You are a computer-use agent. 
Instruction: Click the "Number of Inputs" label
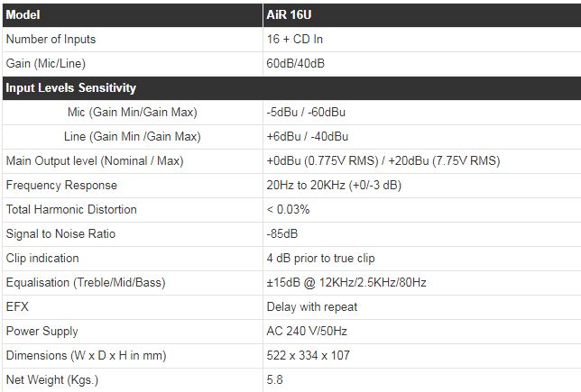pos(51,40)
